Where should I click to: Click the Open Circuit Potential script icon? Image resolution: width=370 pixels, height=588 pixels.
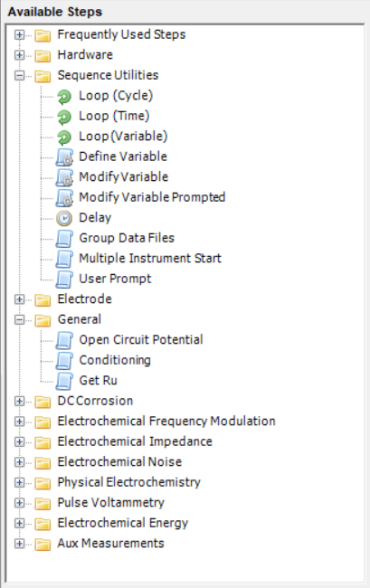coord(64,340)
